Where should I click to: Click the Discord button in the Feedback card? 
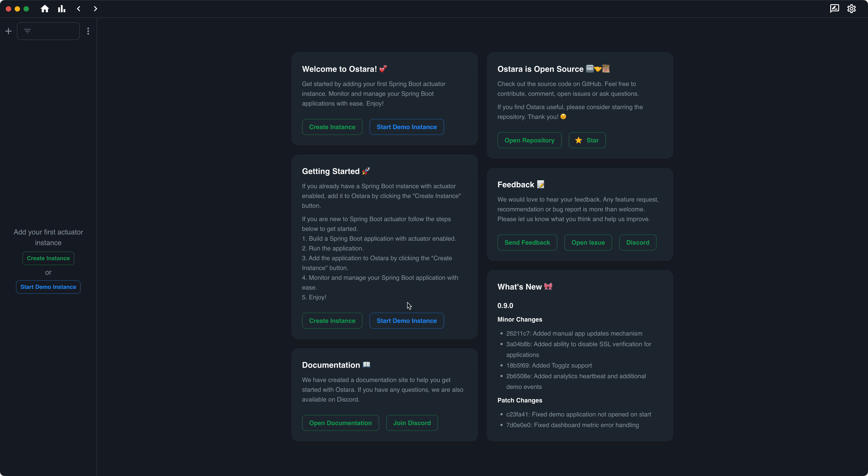click(x=637, y=242)
